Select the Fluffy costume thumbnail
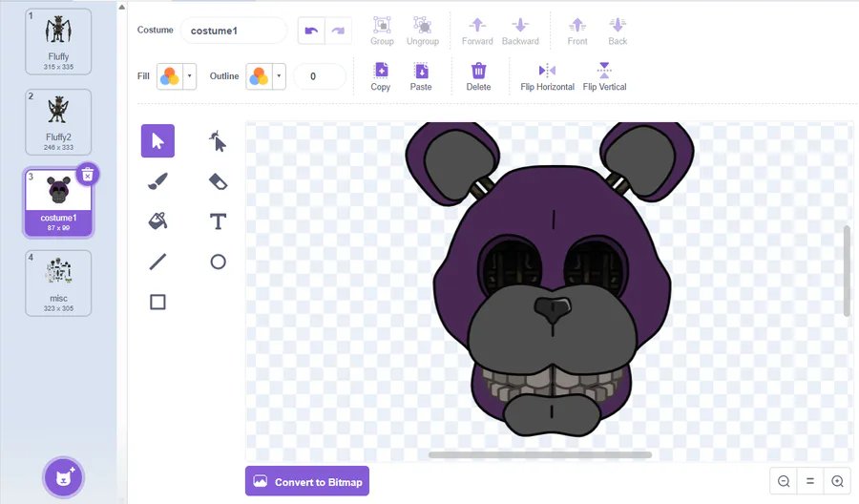 [x=58, y=42]
